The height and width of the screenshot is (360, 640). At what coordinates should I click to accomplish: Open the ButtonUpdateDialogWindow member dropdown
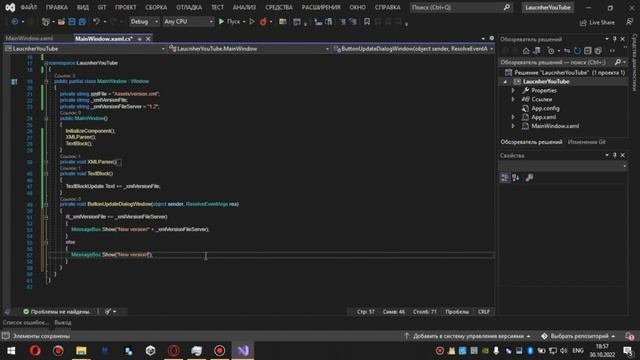click(x=413, y=49)
